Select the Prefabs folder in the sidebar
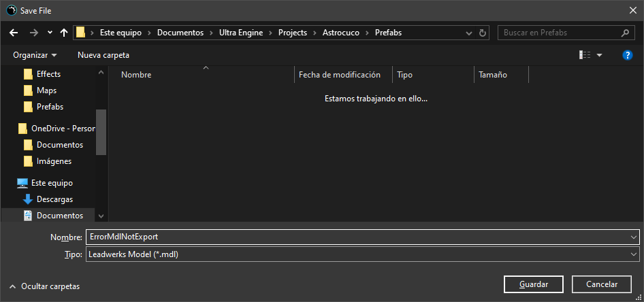644x302 pixels. coord(50,107)
